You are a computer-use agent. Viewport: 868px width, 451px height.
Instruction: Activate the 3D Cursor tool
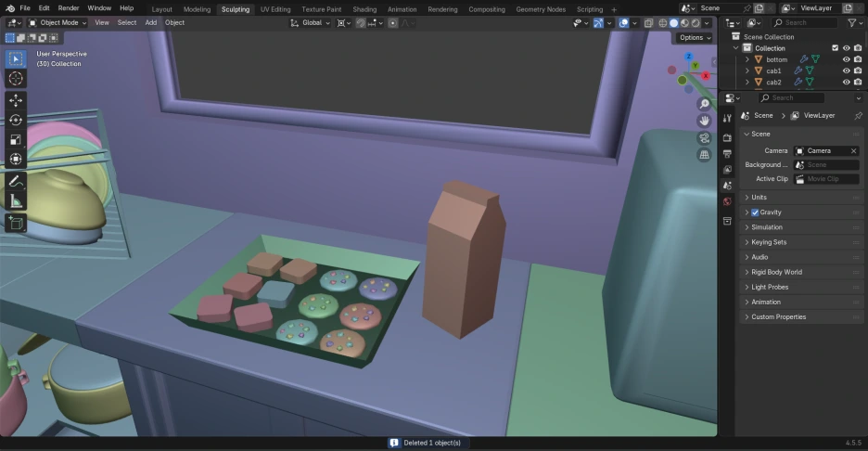click(x=16, y=79)
